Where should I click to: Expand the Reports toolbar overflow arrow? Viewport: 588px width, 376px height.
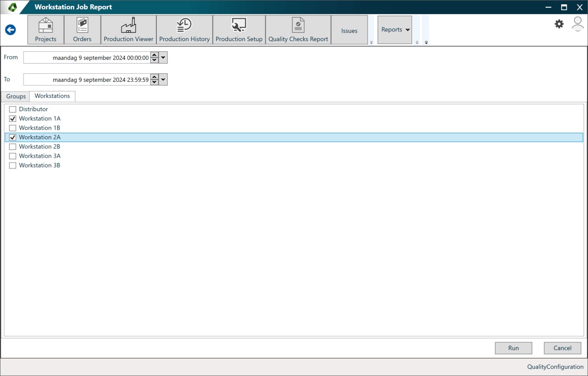point(417,43)
